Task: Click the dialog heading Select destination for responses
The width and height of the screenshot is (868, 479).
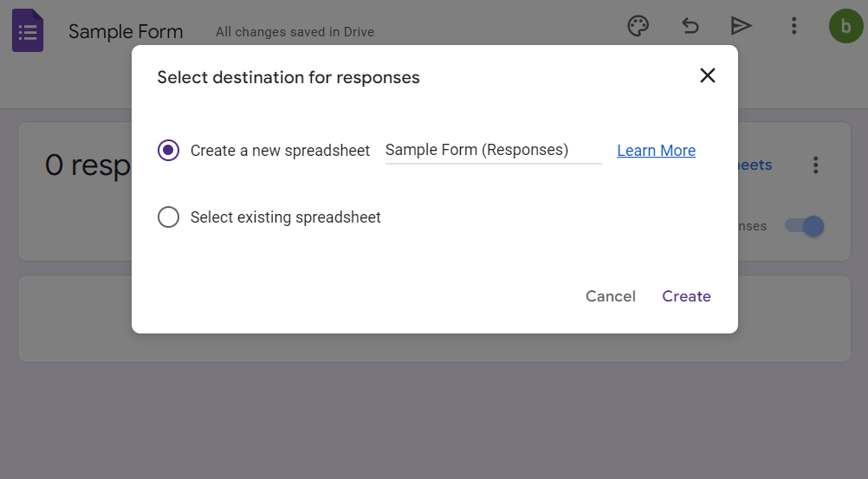Action: [288, 78]
